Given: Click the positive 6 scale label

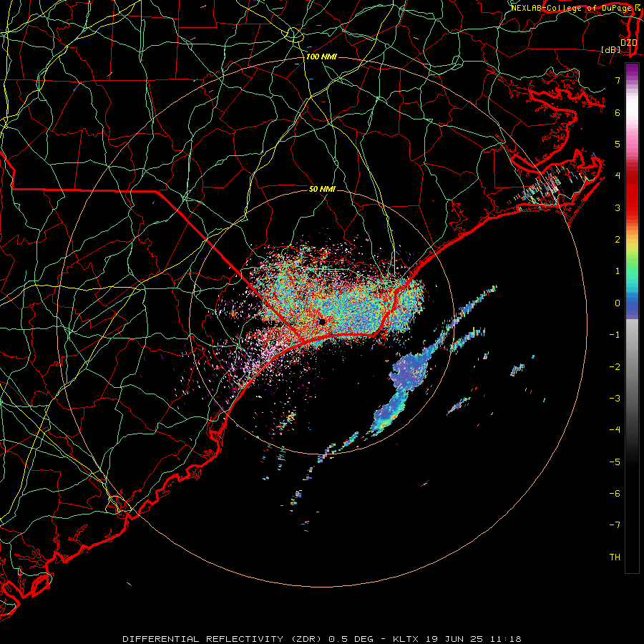Looking at the screenshot, I should point(618,112).
